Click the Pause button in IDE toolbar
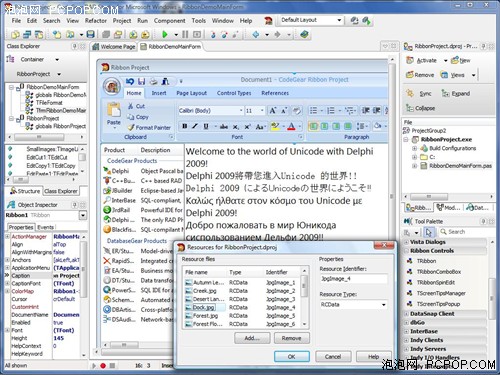The height and width of the screenshot is (375, 500). click(185, 34)
